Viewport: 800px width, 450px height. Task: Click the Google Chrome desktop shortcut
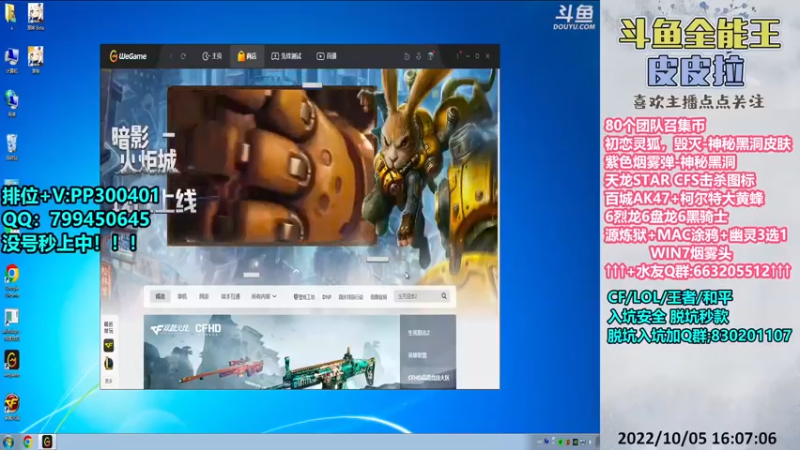pyautogui.click(x=12, y=281)
